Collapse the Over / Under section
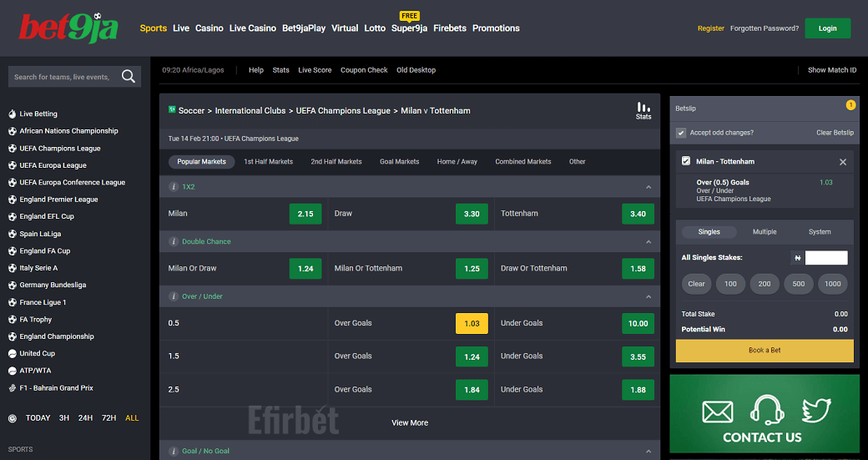The height and width of the screenshot is (460, 868). 648,297
